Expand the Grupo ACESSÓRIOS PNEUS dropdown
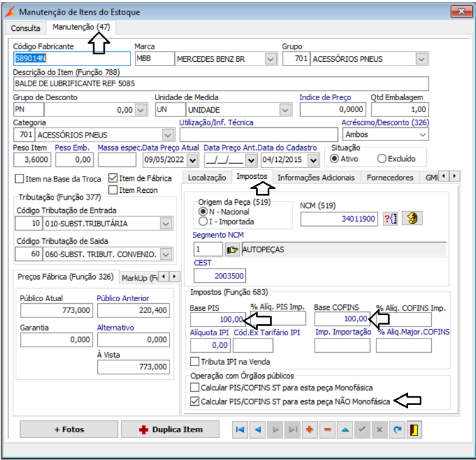The width and height of the screenshot is (476, 460). point(421,59)
